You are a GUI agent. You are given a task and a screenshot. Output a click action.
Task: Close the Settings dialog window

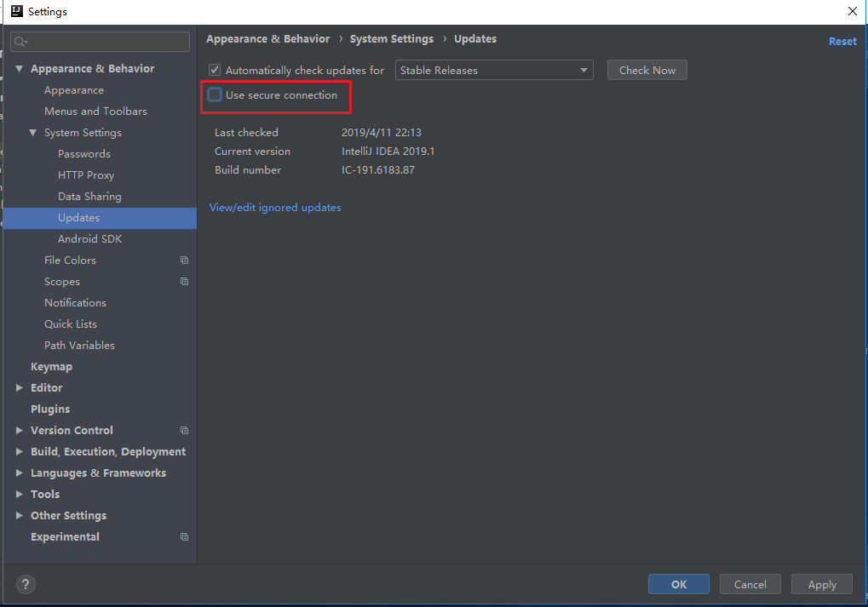(853, 11)
